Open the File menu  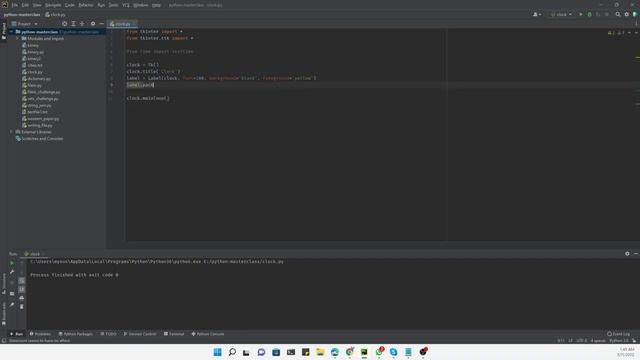coord(15,5)
